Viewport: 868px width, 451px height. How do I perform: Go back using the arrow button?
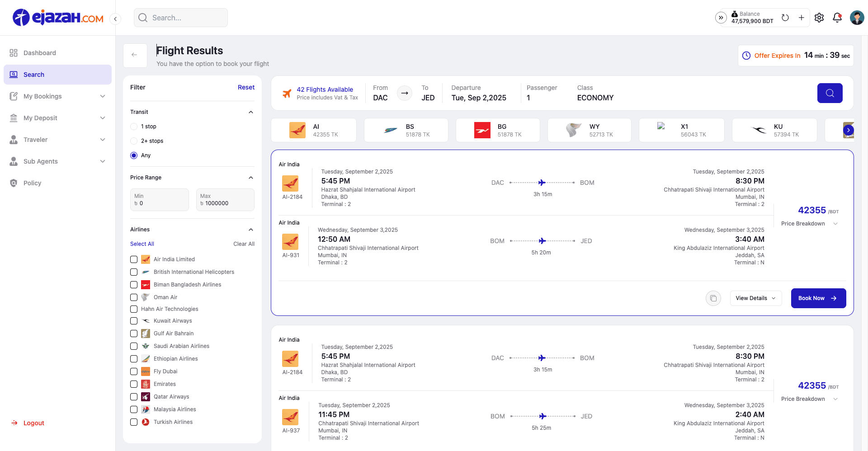point(135,55)
